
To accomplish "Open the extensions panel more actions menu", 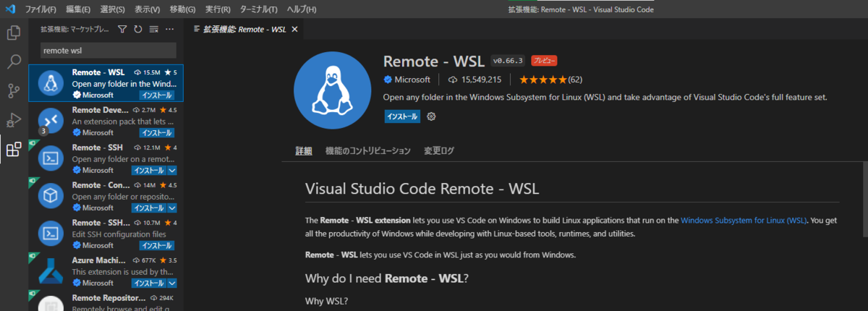I will coord(170,29).
